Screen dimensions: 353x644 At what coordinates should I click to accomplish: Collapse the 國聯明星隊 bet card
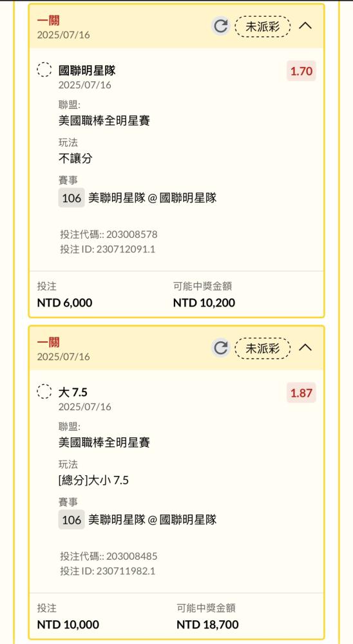point(305,26)
